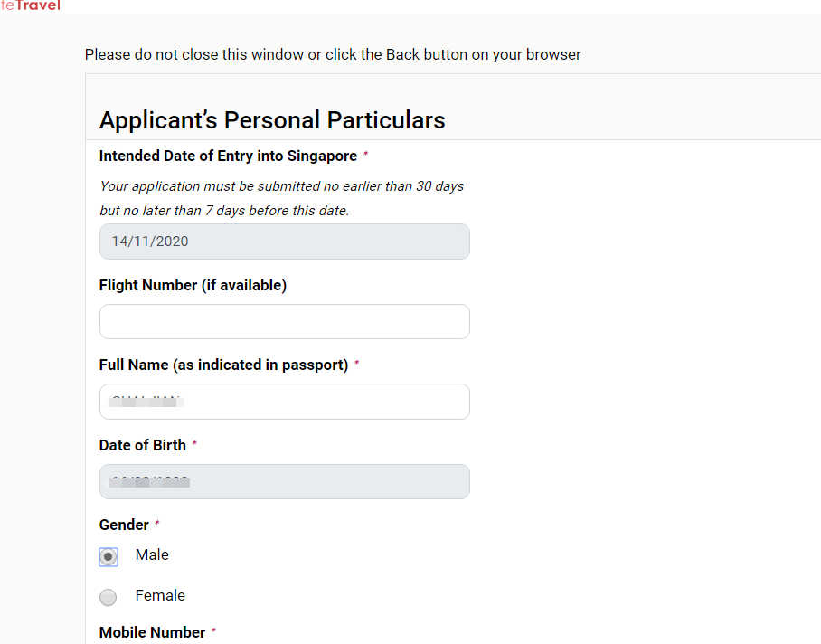
Task: Focus the Flight Number input field
Action: click(284, 322)
